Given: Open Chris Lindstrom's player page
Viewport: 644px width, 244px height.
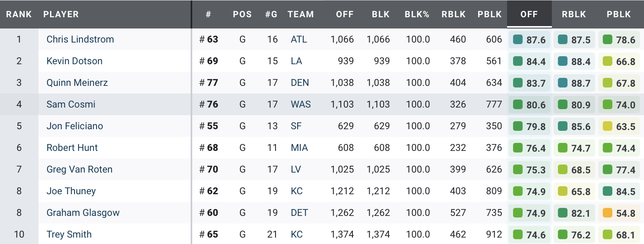Looking at the screenshot, I should click(x=80, y=39).
